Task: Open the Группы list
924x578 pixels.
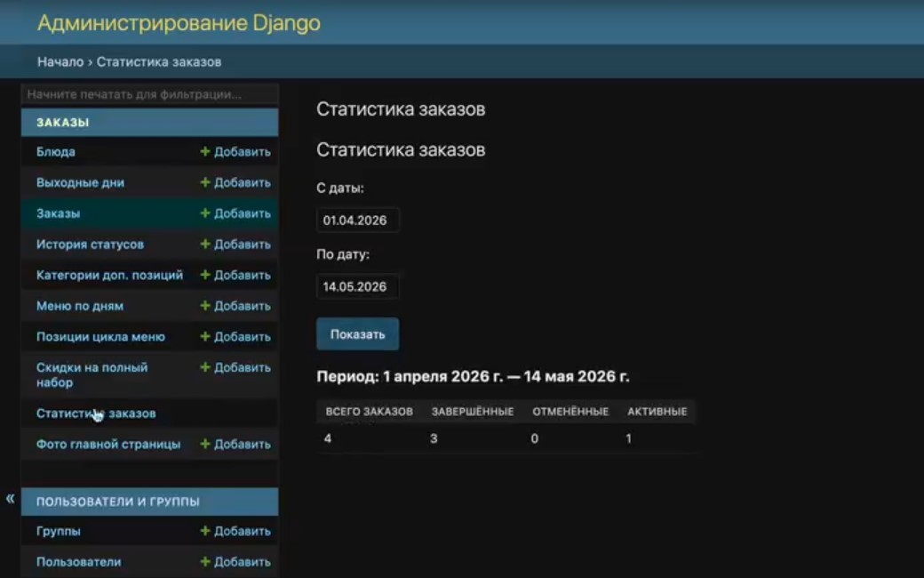Action: point(59,531)
